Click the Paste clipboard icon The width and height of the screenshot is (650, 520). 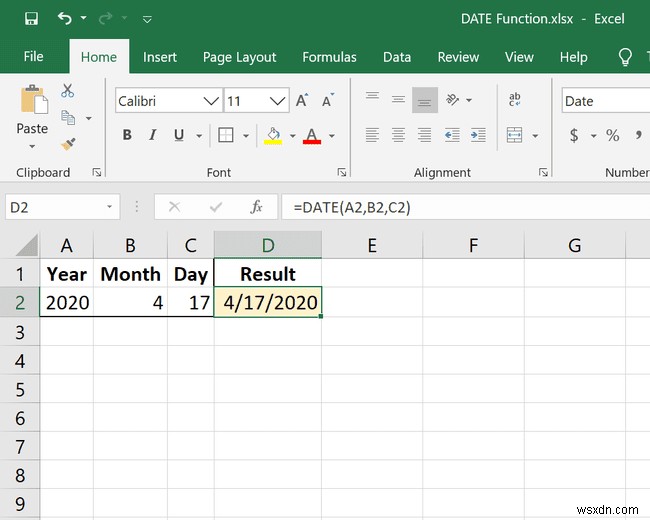[33, 100]
